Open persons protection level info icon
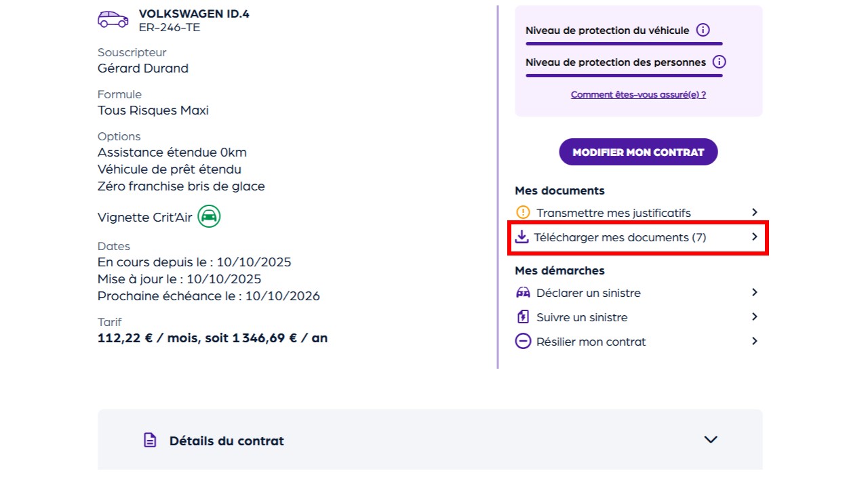The width and height of the screenshot is (868, 488). (x=719, y=62)
